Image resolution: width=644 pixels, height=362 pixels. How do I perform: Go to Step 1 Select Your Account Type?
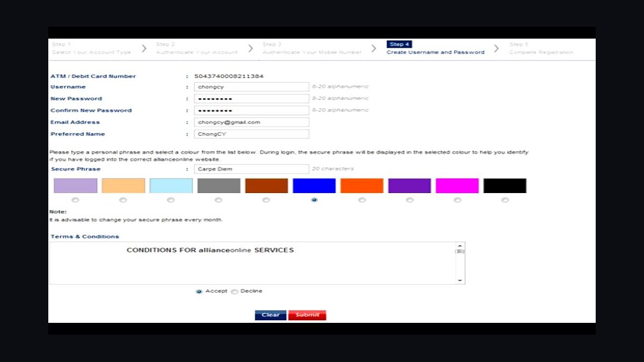point(91,48)
